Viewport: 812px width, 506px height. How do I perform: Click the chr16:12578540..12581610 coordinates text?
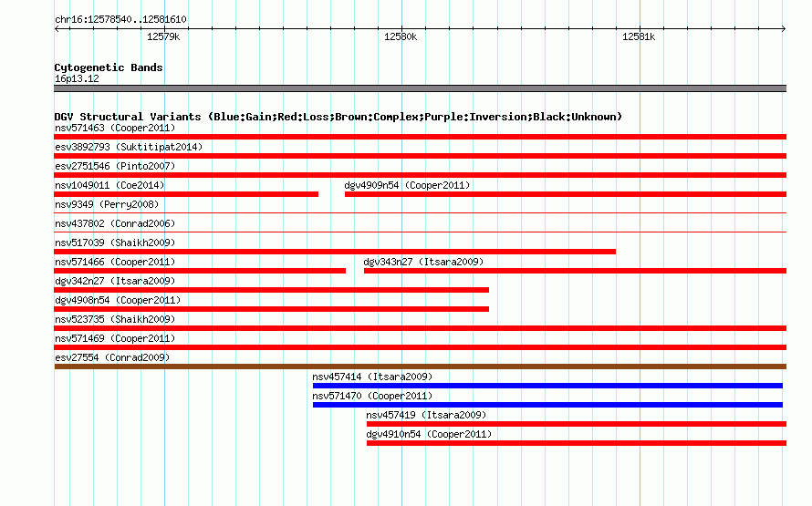(x=120, y=19)
